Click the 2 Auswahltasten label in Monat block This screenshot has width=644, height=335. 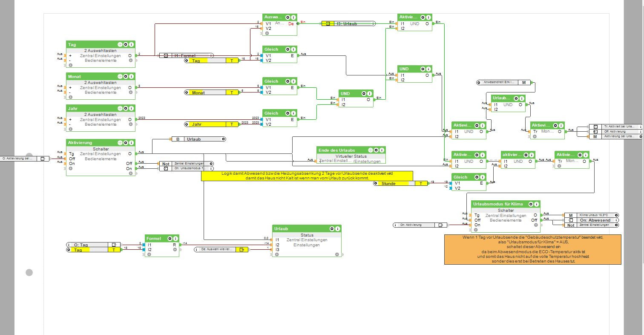[x=100, y=83]
